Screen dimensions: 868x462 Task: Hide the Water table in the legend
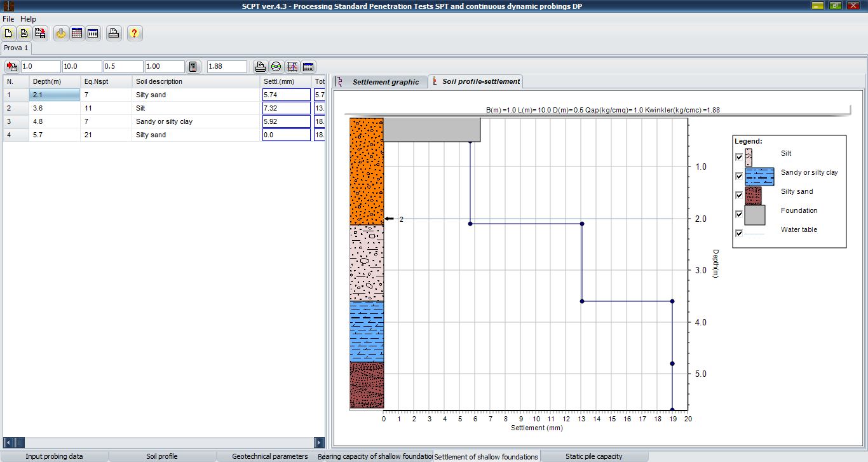pyautogui.click(x=738, y=233)
